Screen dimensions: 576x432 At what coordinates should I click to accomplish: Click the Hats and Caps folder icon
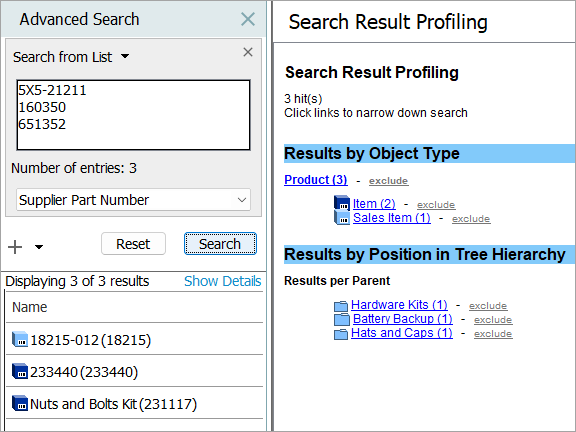tap(341, 334)
